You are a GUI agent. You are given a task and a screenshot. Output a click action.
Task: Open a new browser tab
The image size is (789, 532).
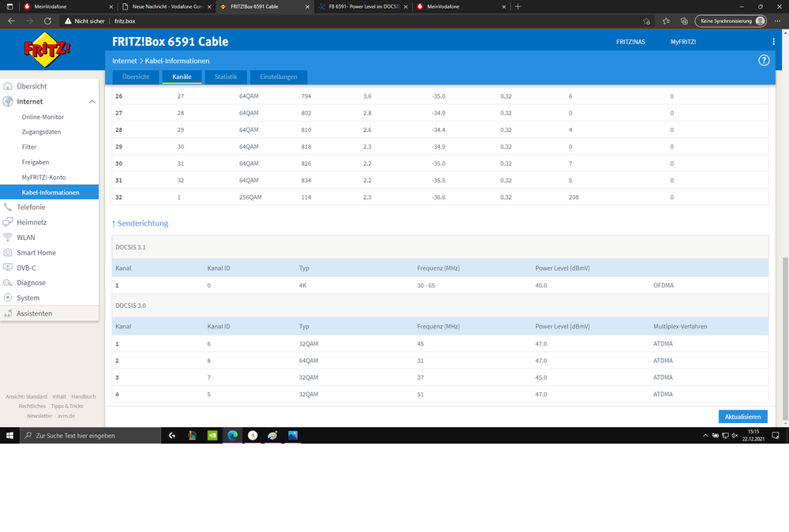coord(518,6)
